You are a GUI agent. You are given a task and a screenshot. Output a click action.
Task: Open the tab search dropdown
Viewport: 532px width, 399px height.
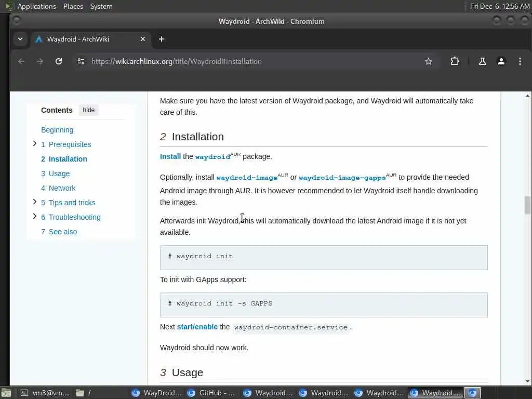pos(20,39)
